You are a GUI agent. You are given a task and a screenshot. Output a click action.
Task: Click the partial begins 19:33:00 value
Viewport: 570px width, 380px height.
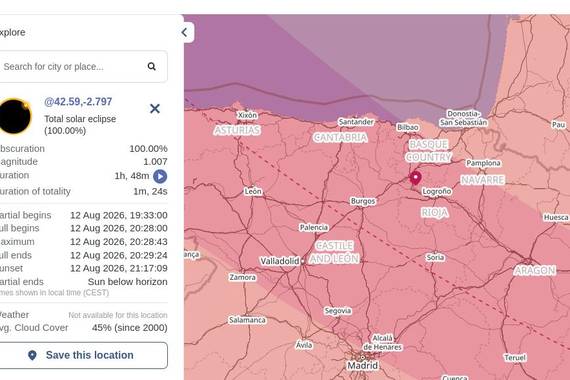[x=119, y=215]
